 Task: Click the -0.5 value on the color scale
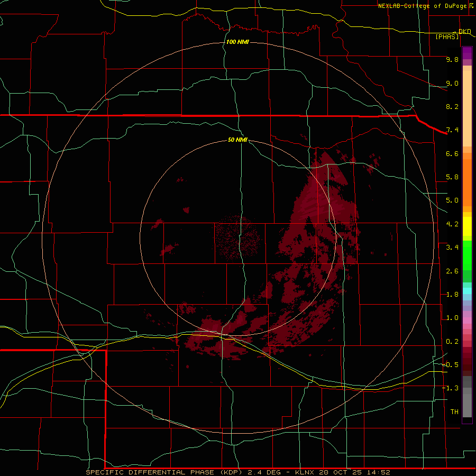tap(450, 365)
